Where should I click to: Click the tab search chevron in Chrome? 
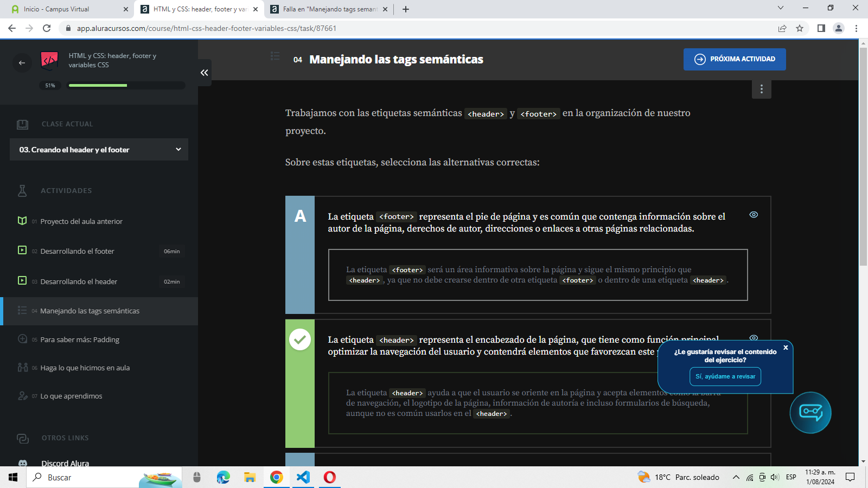[x=780, y=8]
